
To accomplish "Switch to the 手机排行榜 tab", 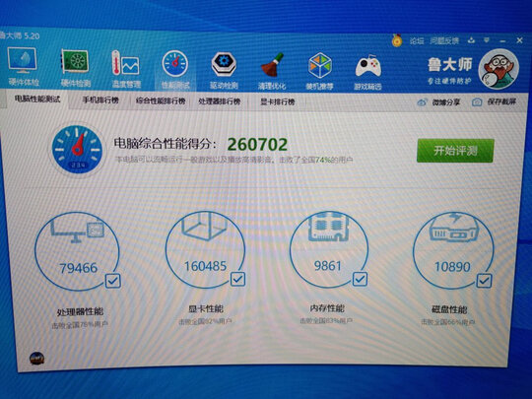I will (x=100, y=100).
